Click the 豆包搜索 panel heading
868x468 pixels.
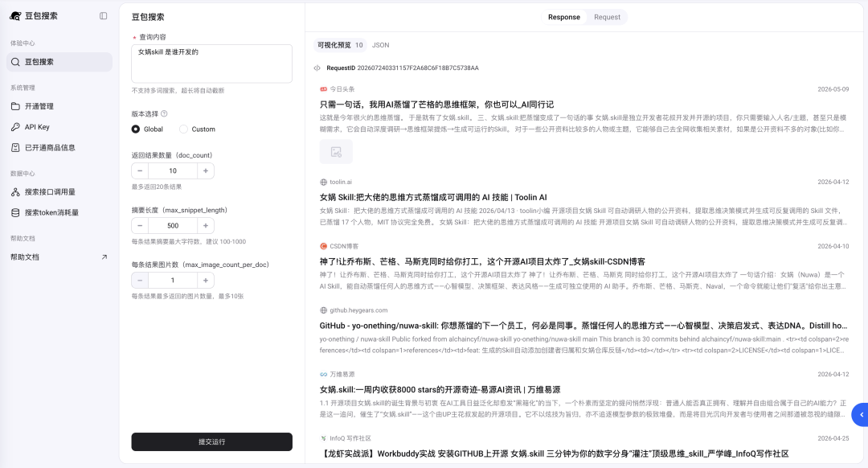coord(148,17)
